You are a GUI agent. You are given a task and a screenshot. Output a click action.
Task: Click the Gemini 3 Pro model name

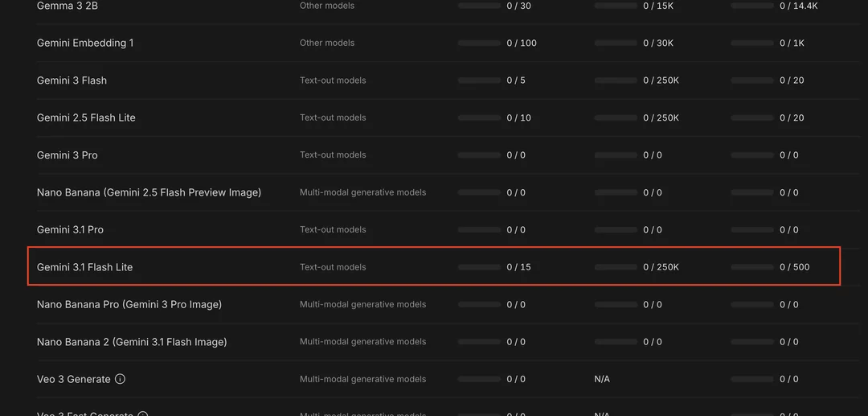pyautogui.click(x=68, y=155)
